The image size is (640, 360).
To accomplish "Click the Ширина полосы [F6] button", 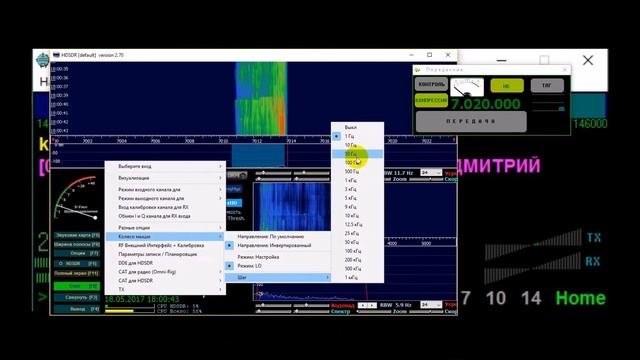I will [x=77, y=244].
